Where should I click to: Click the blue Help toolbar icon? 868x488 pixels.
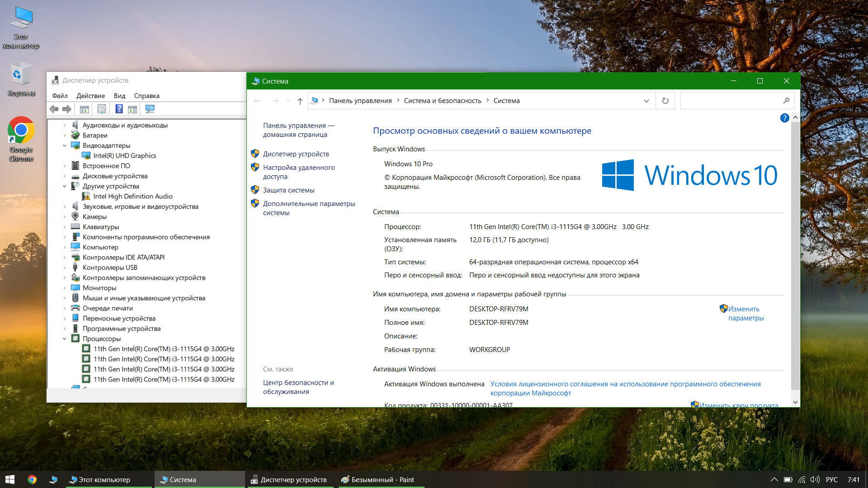coord(119,109)
